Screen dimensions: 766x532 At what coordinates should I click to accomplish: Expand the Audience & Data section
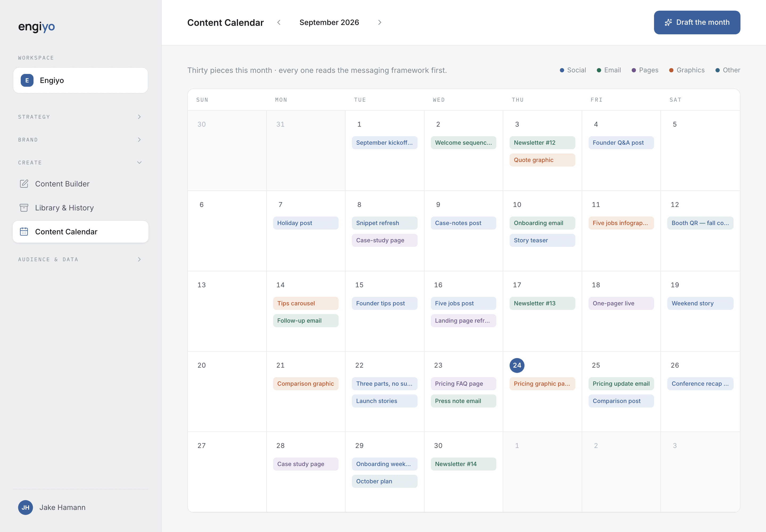(80, 259)
